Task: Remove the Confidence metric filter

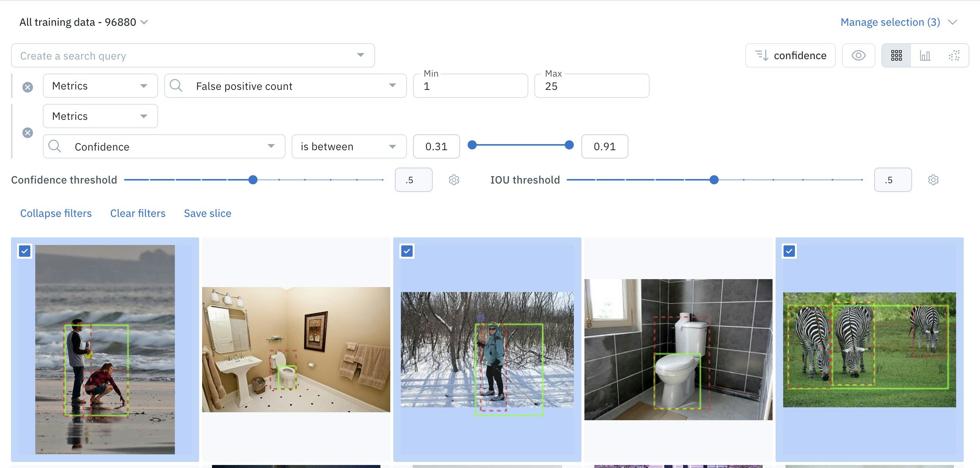Action: [x=27, y=132]
